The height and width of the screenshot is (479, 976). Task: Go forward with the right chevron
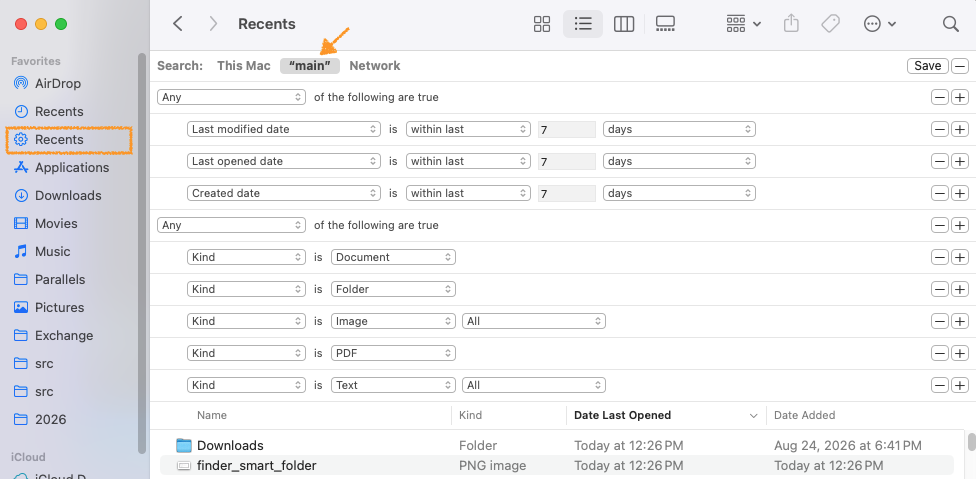pos(214,24)
